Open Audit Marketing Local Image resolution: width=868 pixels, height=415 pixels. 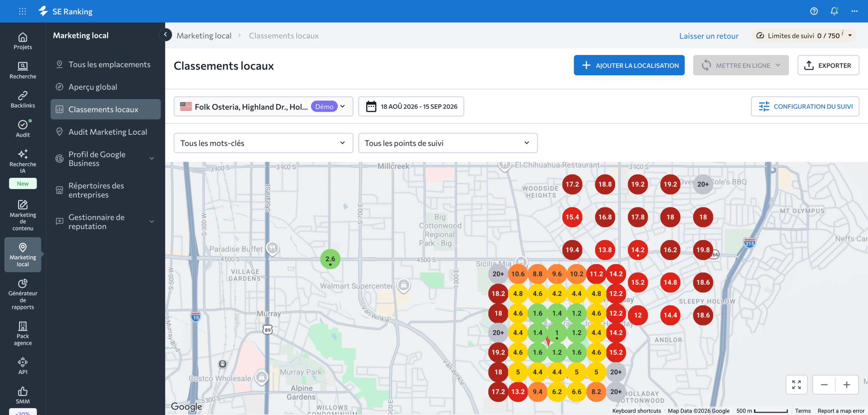(x=105, y=132)
